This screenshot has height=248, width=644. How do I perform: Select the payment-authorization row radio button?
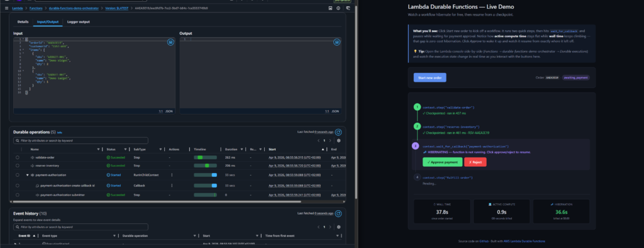17,175
